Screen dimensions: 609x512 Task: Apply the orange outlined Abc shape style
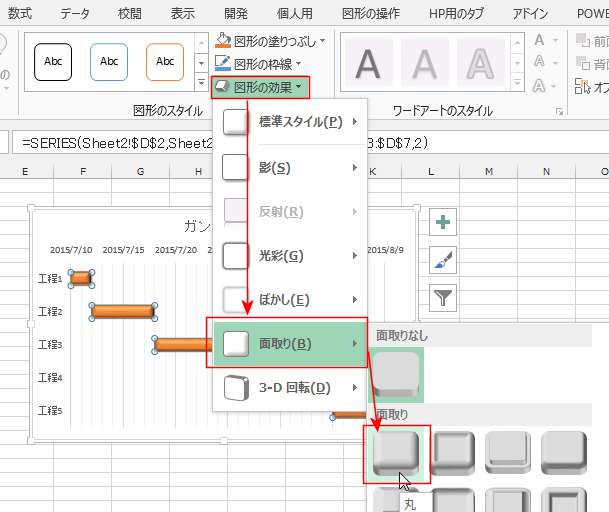point(164,62)
